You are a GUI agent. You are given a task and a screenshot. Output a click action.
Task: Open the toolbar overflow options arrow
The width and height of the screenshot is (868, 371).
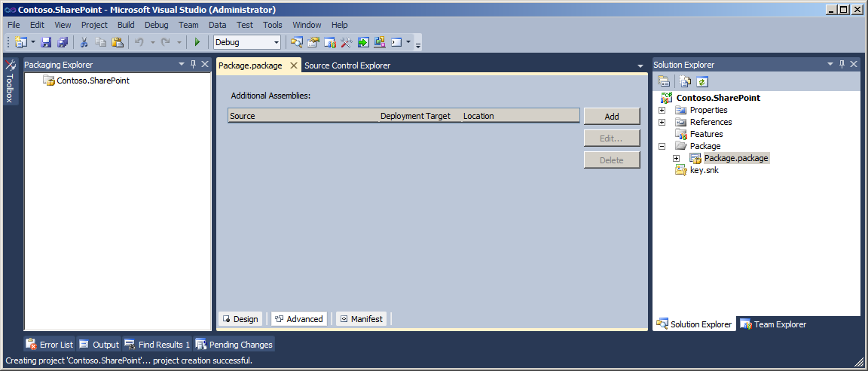pyautogui.click(x=418, y=44)
